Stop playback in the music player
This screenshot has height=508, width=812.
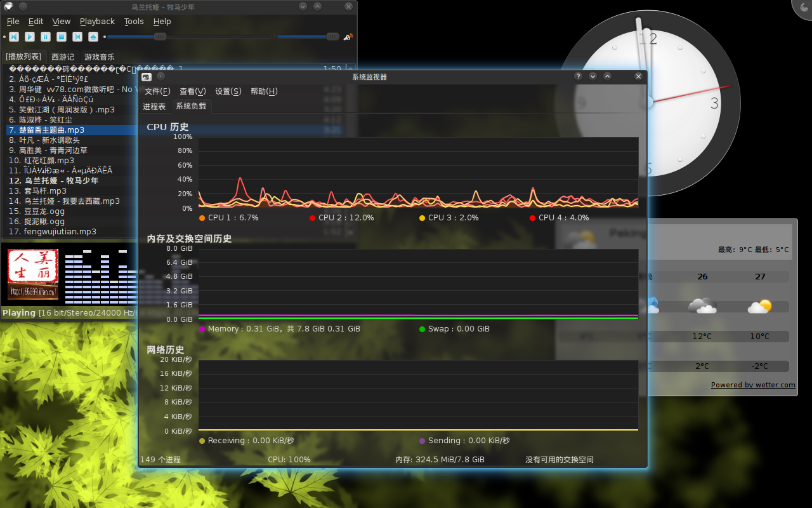click(62, 37)
